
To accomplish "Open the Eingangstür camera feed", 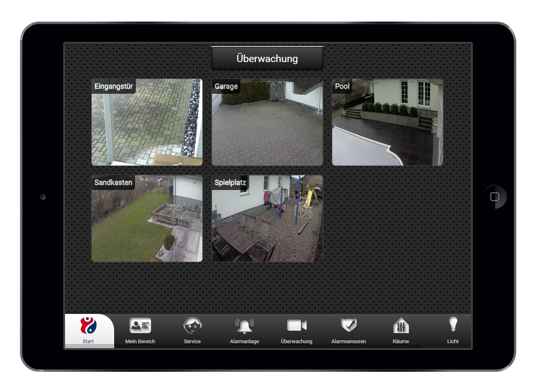I will tap(147, 122).
